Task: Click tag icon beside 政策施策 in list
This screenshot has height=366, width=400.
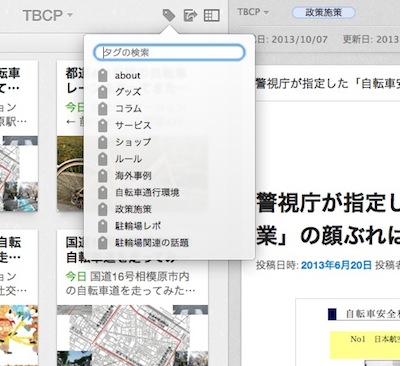Action: [x=103, y=209]
